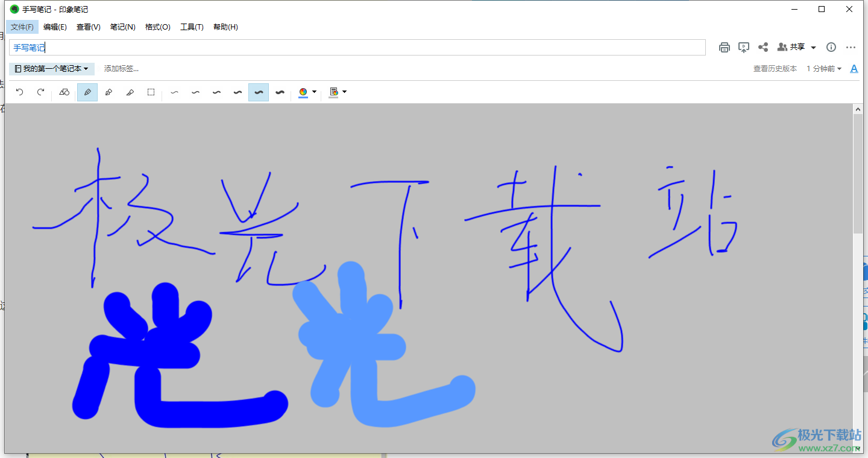Pick the thinnest stroke width
Image resolution: width=868 pixels, height=458 pixels.
(x=175, y=92)
